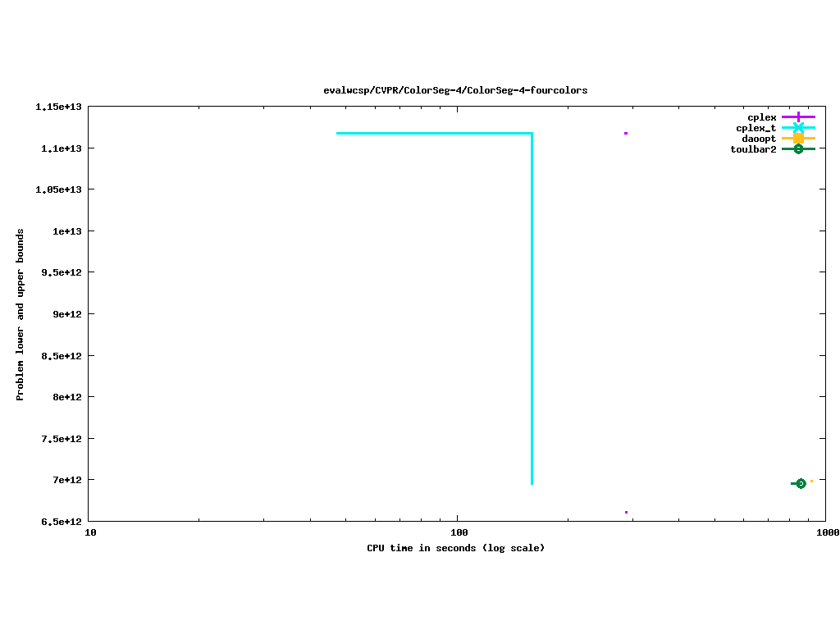Click the "toulbar2" legend label text
840x630 pixels.
click(x=753, y=149)
